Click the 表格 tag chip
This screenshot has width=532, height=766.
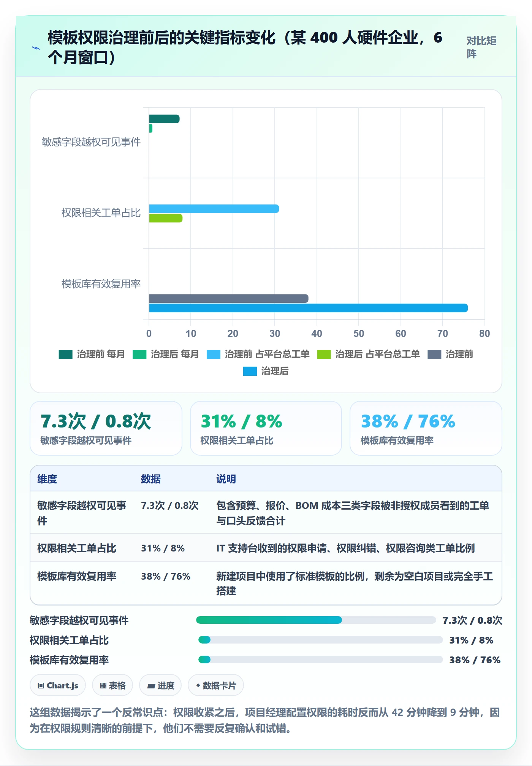[112, 685]
